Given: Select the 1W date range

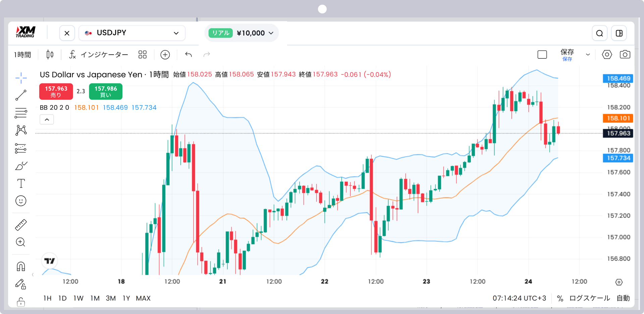Looking at the screenshot, I should pos(78,298).
